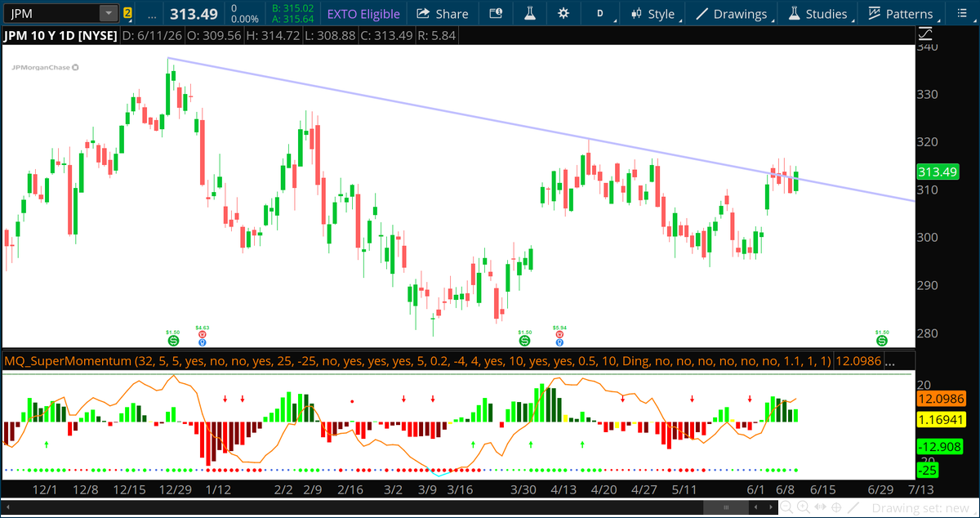Click the JPM symbol input field
This screenshot has width=980, height=518.
[51, 13]
